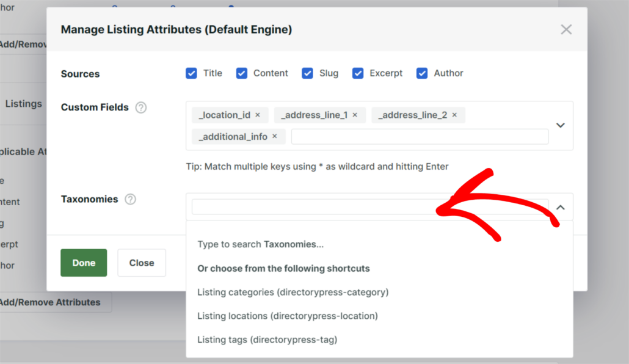Screen dimensions: 629x364
Task: Expand the Custom Fields dropdown
Action: tap(560, 125)
